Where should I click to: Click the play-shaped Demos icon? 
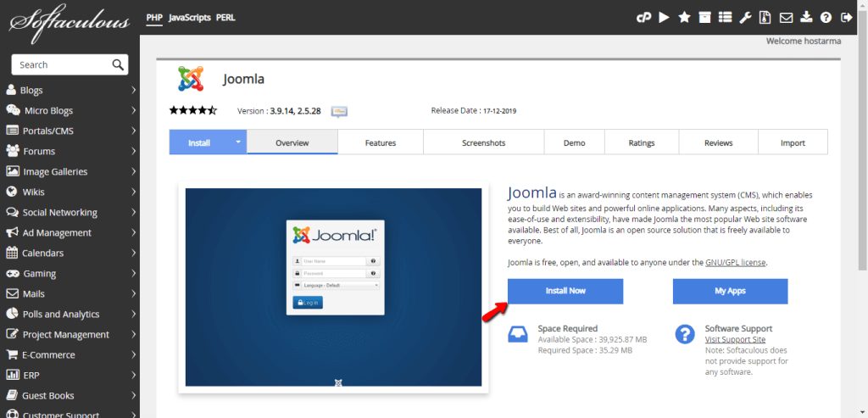(x=664, y=17)
